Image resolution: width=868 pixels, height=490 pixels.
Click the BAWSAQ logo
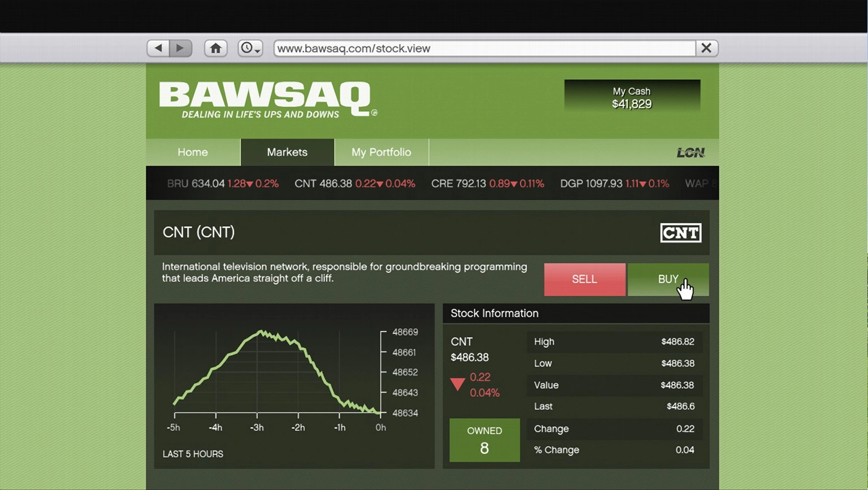[262, 97]
